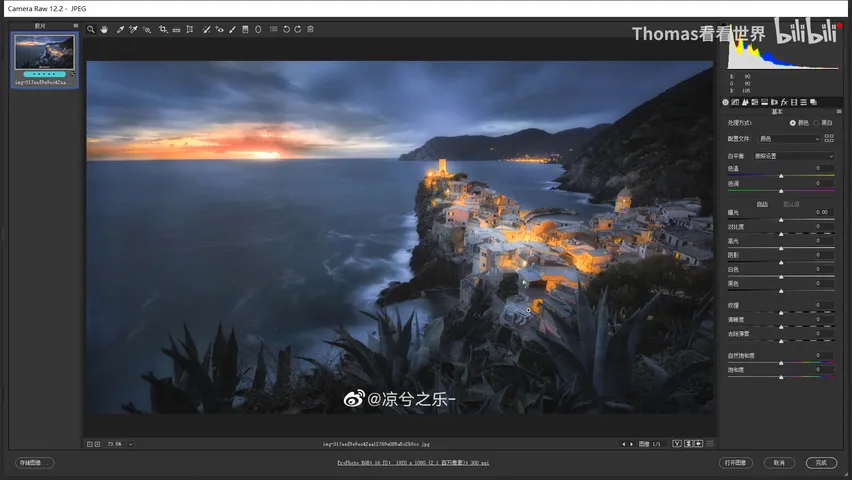
Task: Select the Red Eye Removal tool
Action: 219,29
